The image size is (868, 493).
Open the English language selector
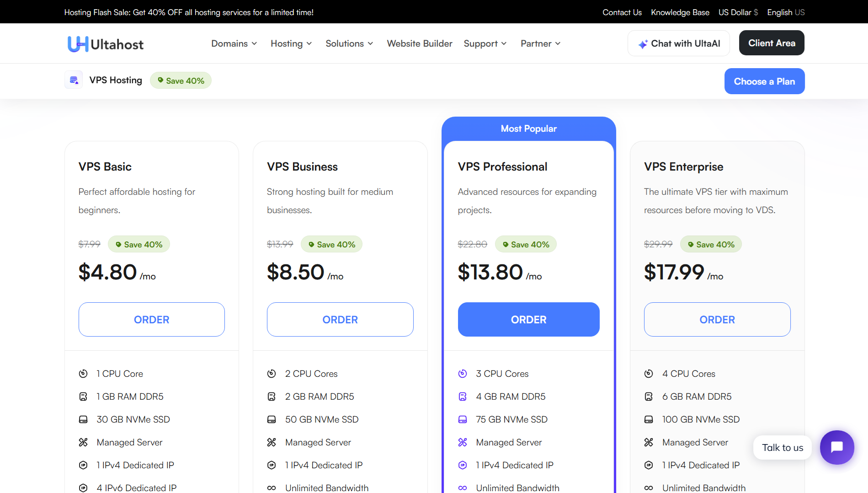(x=786, y=12)
